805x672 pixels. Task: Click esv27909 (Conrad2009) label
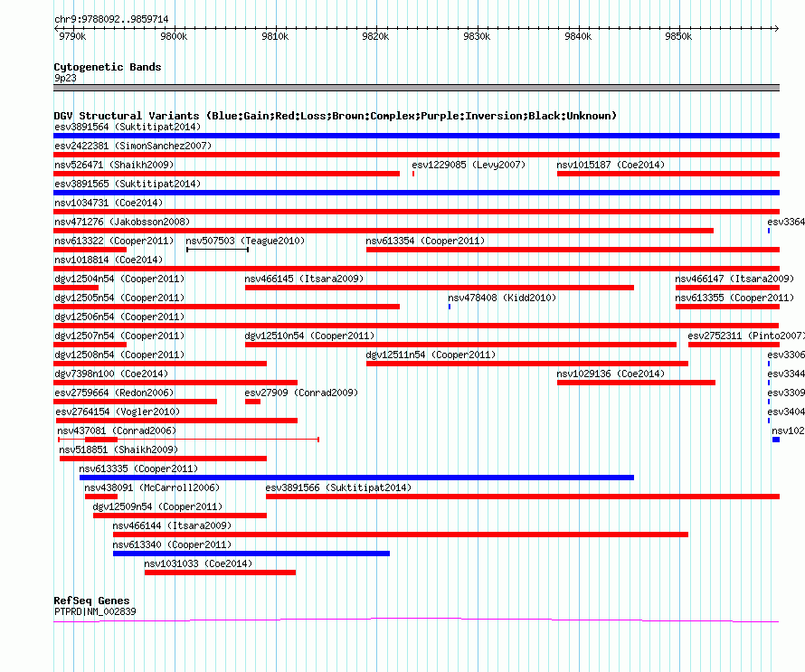(301, 393)
